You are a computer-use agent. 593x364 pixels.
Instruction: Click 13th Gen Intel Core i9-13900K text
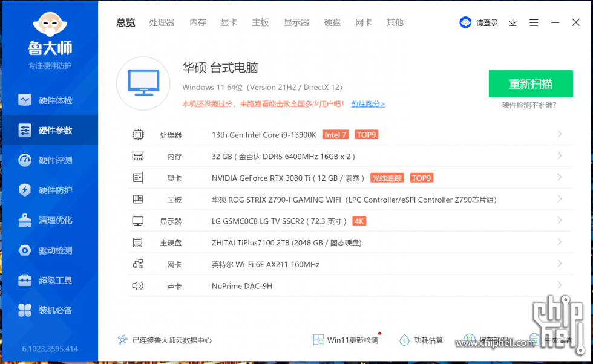(x=264, y=135)
